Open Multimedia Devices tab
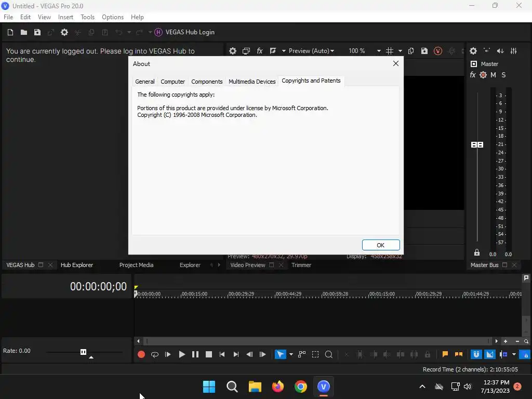Image resolution: width=532 pixels, height=399 pixels. (x=252, y=82)
